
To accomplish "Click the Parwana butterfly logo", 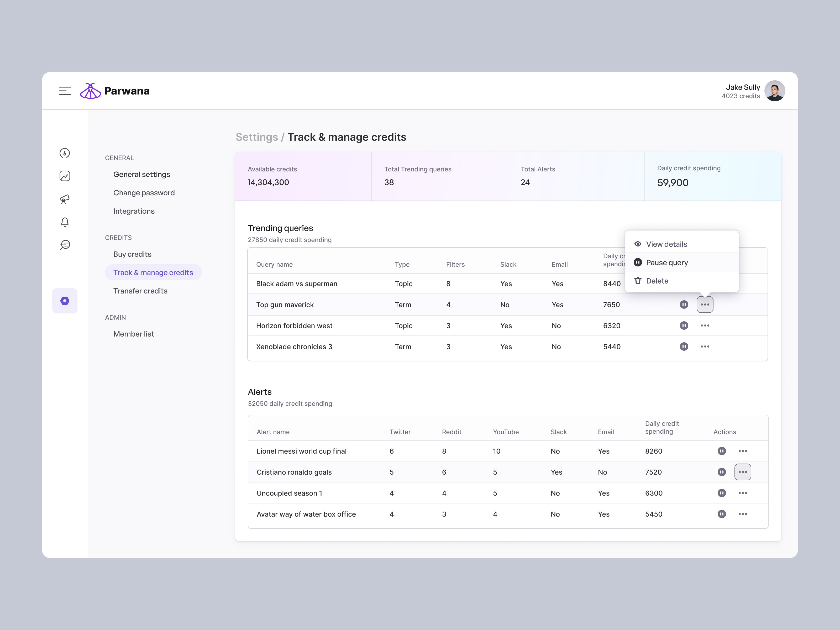I will coord(90,90).
